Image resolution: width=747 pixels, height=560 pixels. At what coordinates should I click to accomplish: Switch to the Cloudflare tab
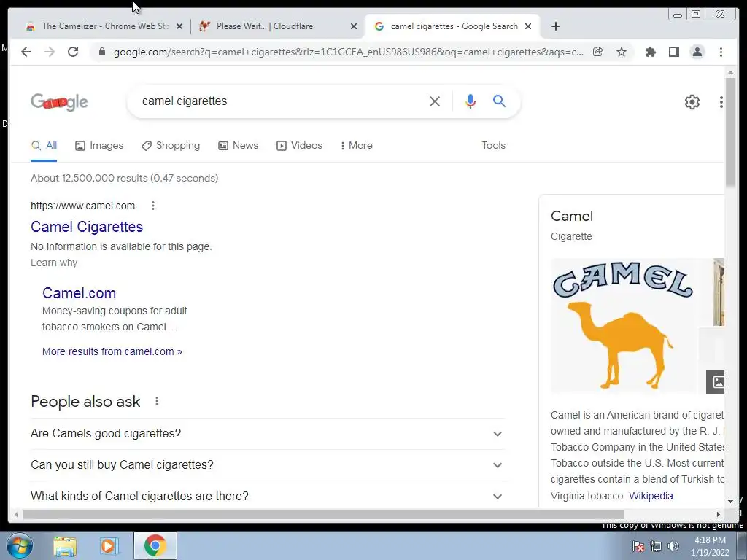(x=278, y=26)
